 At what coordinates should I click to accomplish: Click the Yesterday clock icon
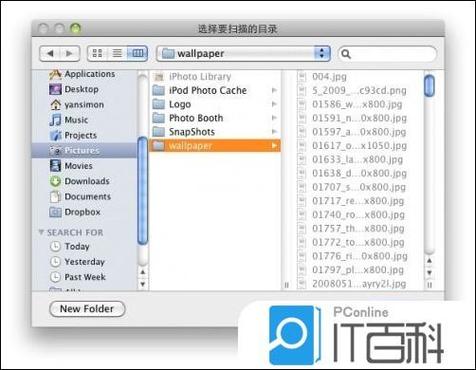[x=55, y=262]
